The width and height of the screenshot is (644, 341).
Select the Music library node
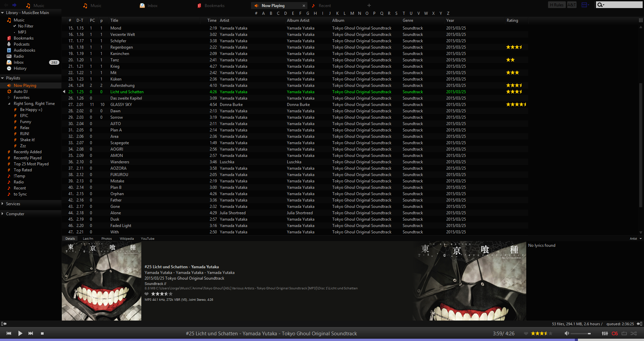[x=19, y=20]
